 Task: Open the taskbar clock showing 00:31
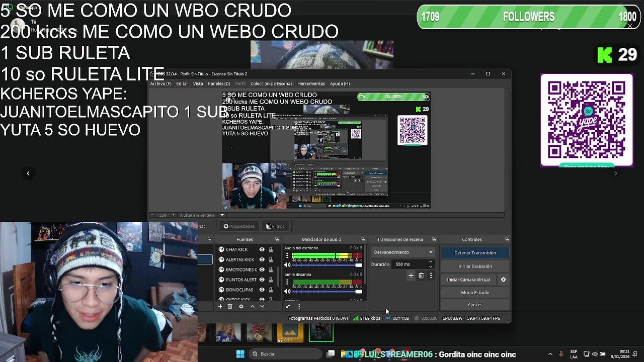[x=620, y=354]
